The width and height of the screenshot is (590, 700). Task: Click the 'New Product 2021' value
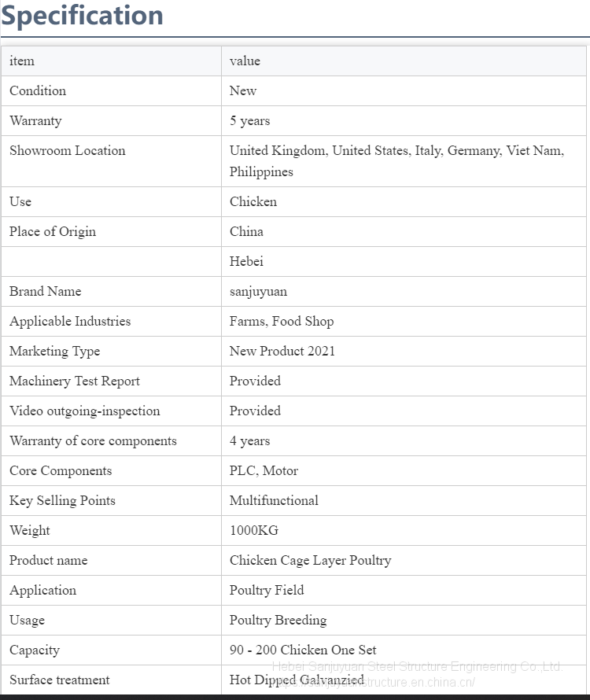tap(282, 352)
